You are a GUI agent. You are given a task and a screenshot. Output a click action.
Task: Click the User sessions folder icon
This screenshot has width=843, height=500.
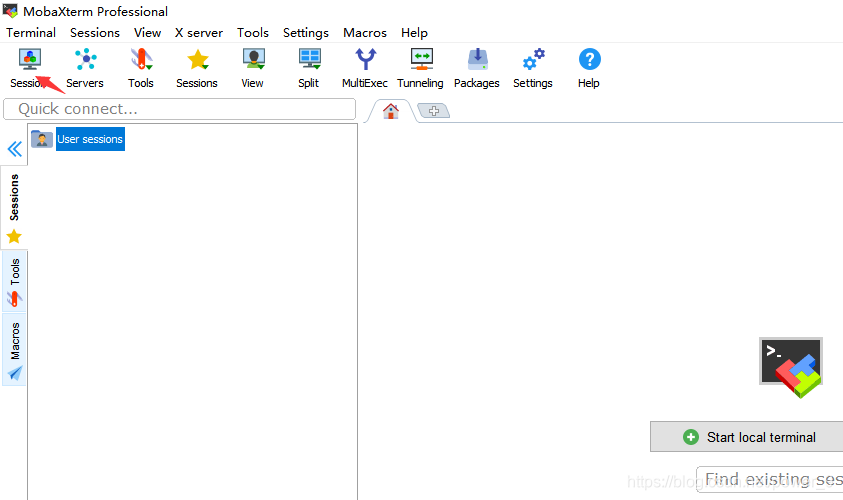point(41,139)
